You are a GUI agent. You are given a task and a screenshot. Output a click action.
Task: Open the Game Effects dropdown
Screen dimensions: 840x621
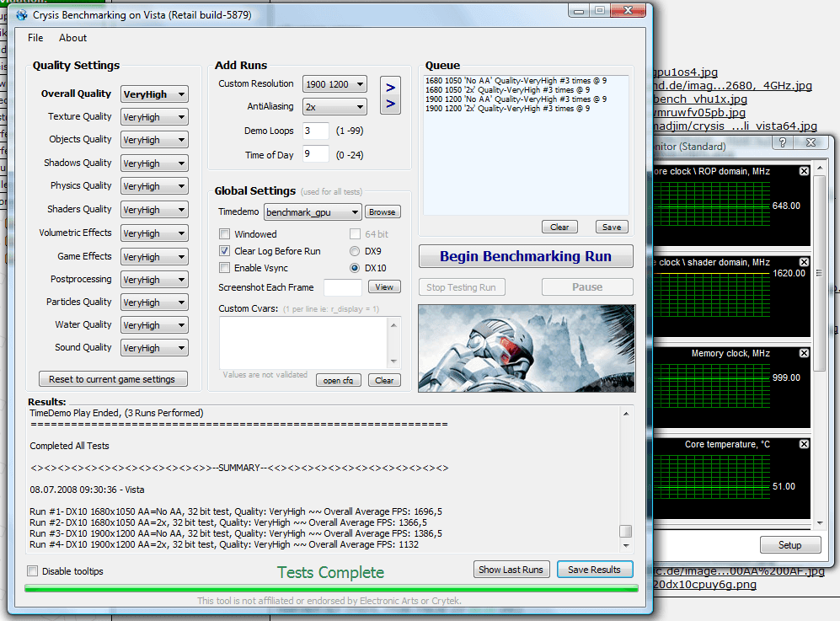154,257
